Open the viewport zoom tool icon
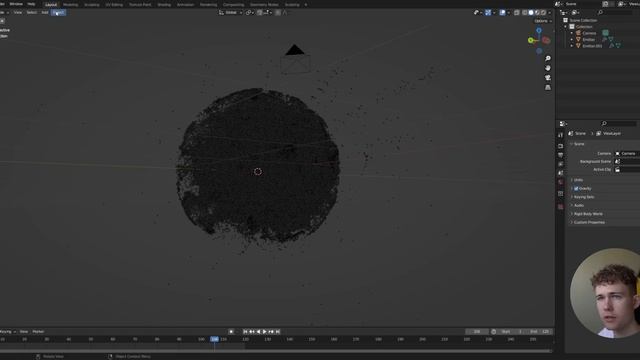 pos(548,58)
